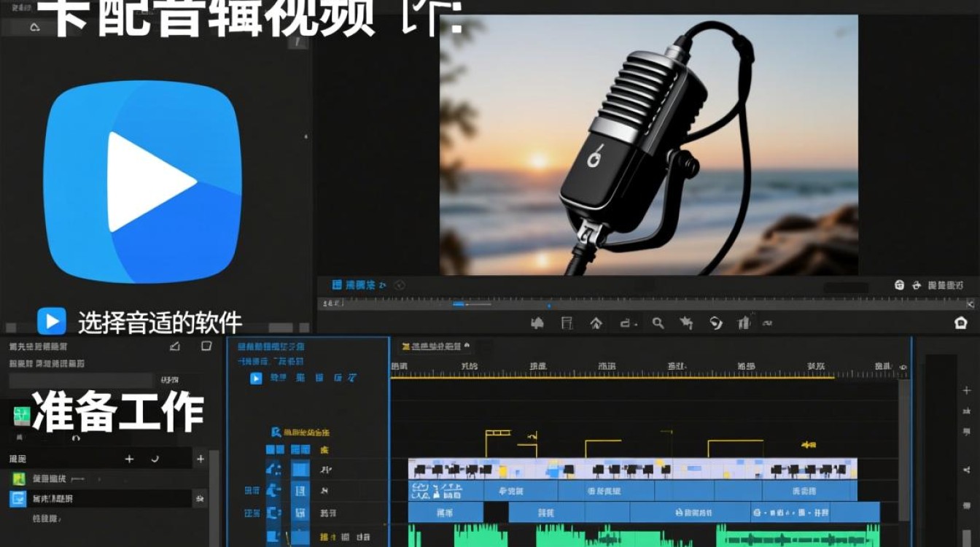Click the magnifier zoom icon below the preview
Image resolution: width=980 pixels, height=547 pixels.
point(658,322)
